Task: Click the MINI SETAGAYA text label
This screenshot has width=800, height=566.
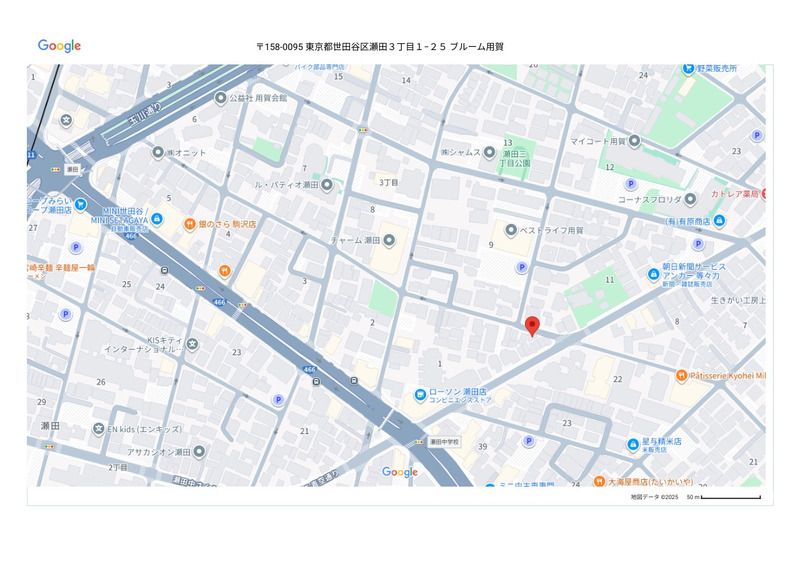Action: (x=119, y=220)
